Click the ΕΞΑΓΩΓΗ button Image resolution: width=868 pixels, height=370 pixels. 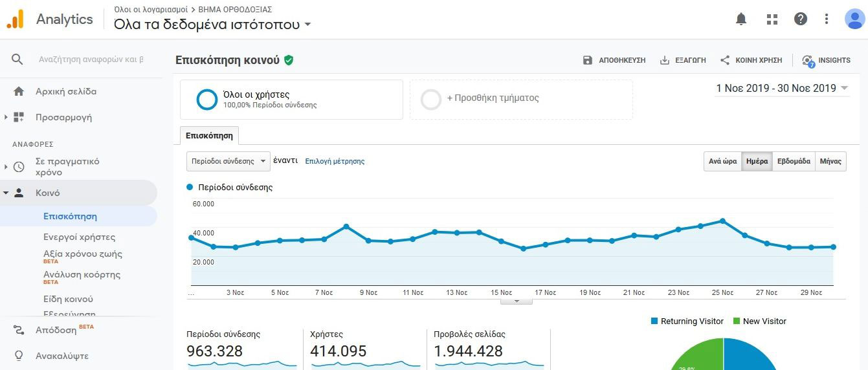(682, 60)
